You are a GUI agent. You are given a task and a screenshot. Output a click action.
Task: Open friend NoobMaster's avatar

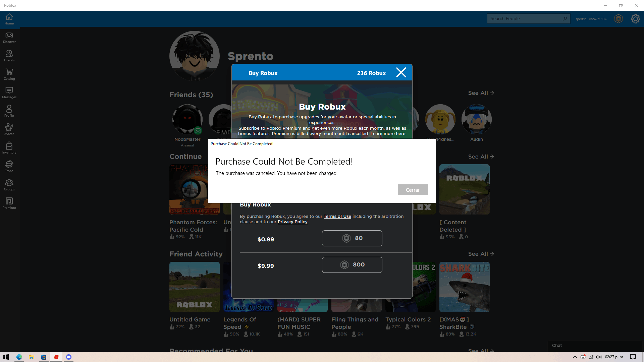(x=187, y=119)
